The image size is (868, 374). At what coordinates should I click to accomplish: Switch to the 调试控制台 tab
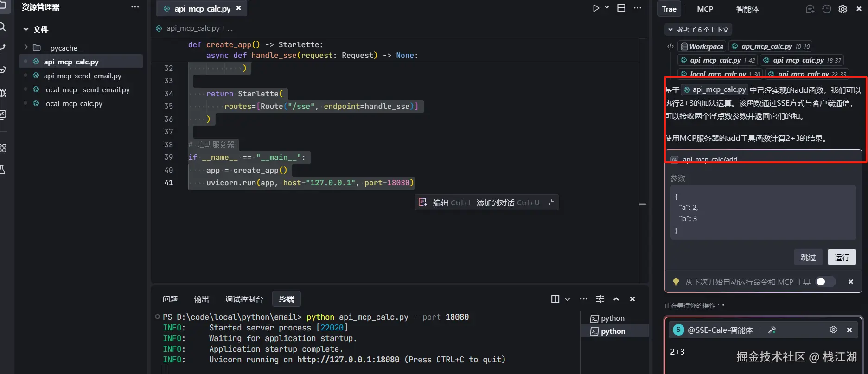[244, 299]
